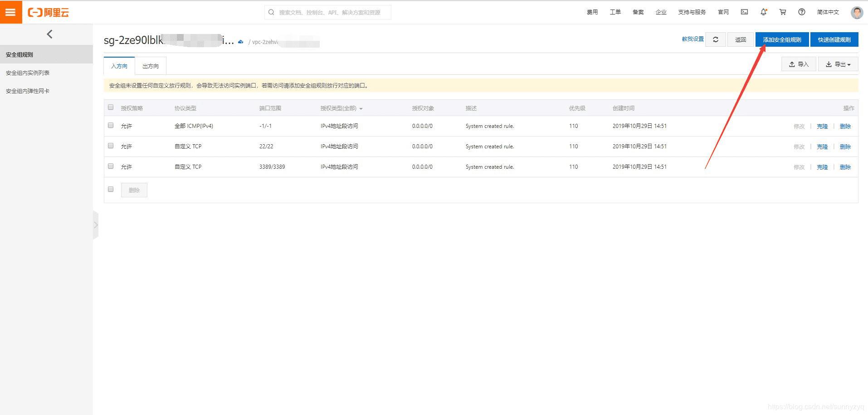Click the search magnifier icon
This screenshot has height=415, width=868.
click(x=271, y=12)
